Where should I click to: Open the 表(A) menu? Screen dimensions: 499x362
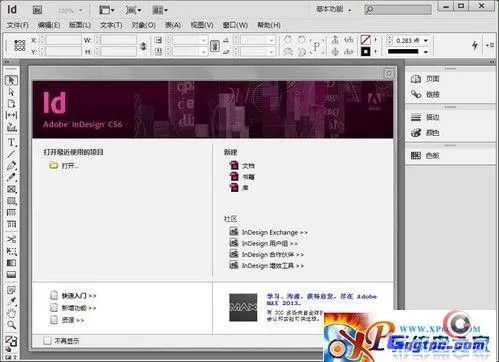coord(173,25)
